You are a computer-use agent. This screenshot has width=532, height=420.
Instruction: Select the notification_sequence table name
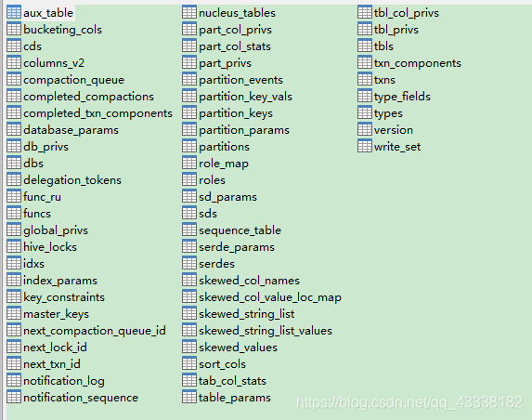81,398
